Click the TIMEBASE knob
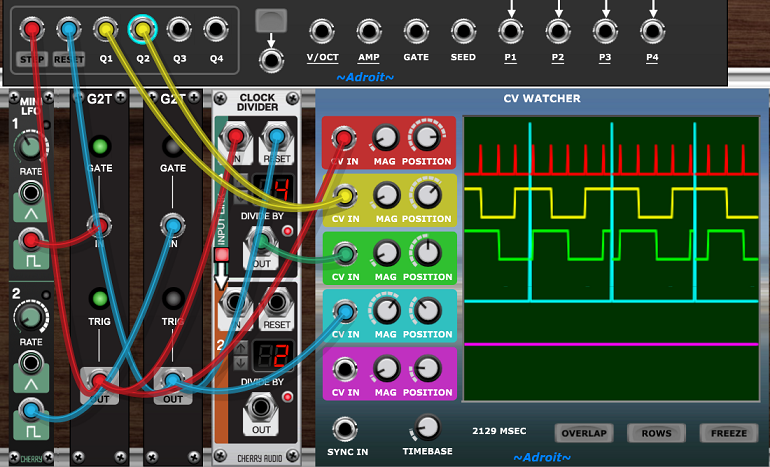 pyautogui.click(x=427, y=427)
